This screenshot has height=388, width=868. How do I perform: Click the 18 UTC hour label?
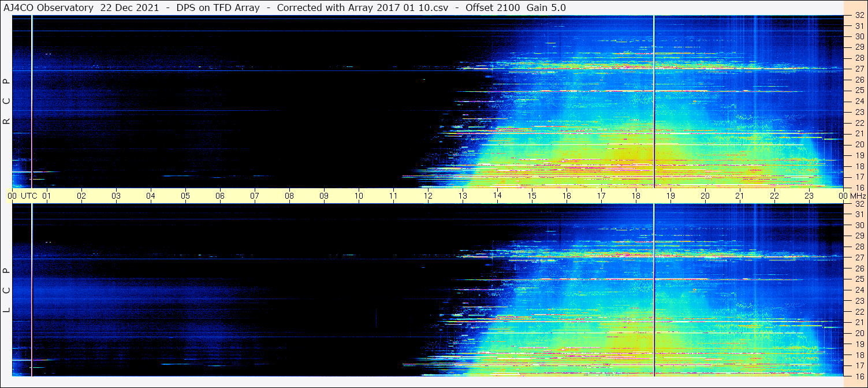pyautogui.click(x=636, y=196)
